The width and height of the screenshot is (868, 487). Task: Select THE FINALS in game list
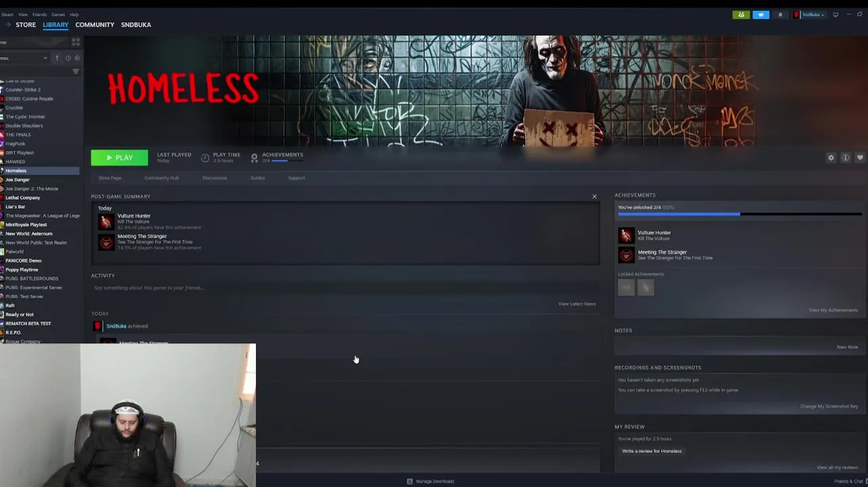click(x=18, y=135)
